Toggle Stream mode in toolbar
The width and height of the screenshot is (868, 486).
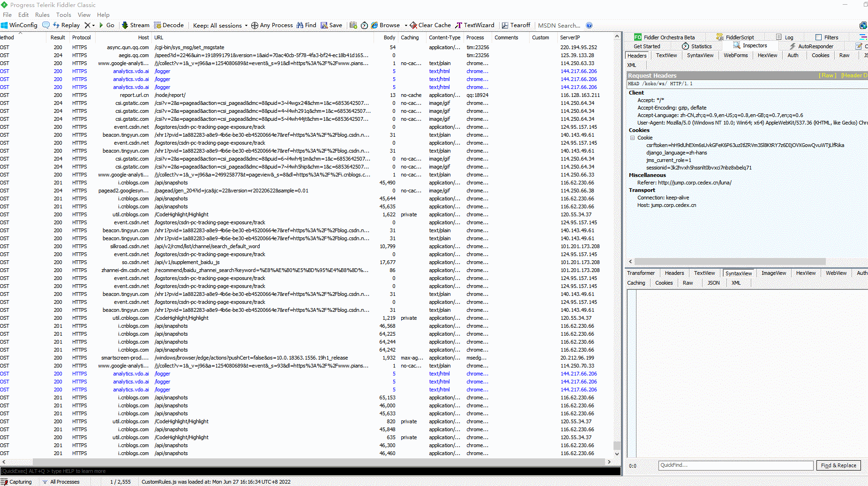(x=135, y=25)
